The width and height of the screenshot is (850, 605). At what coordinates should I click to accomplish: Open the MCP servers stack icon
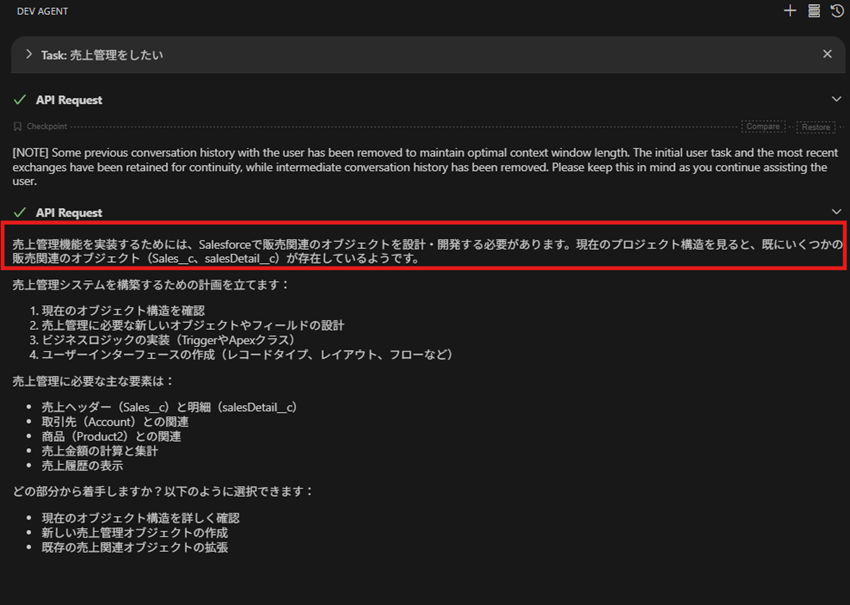[x=814, y=11]
